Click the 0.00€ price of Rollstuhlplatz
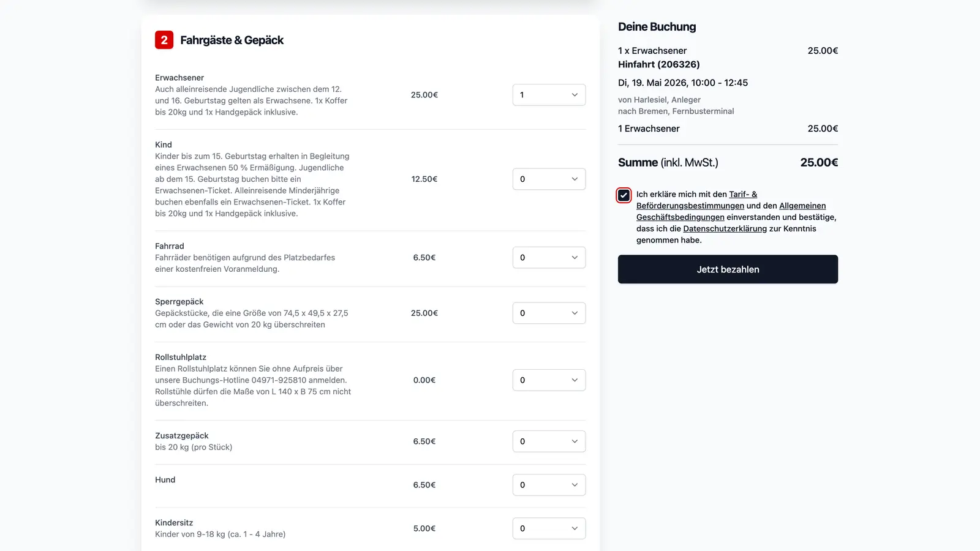Viewport: 980px width, 551px height. (424, 380)
